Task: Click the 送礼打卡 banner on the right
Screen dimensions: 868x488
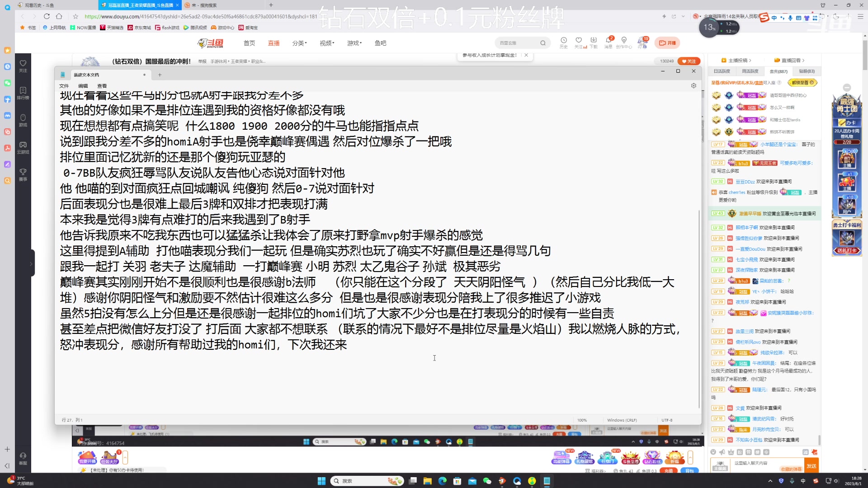Action: point(847,250)
